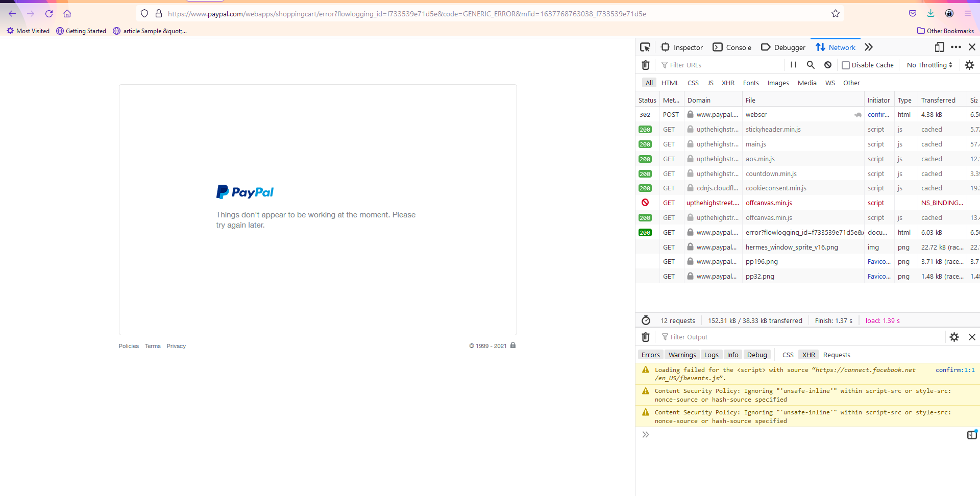980x496 pixels.
Task: Switch to the Debugger tab
Action: [783, 47]
